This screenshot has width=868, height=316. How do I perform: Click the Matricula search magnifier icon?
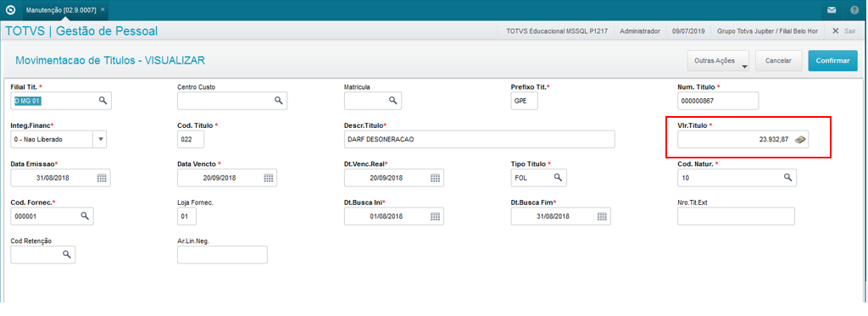coord(392,100)
